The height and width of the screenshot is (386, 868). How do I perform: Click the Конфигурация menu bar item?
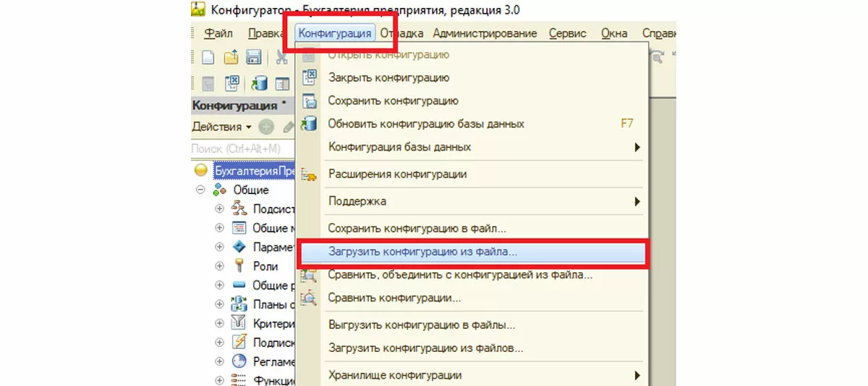tap(336, 33)
